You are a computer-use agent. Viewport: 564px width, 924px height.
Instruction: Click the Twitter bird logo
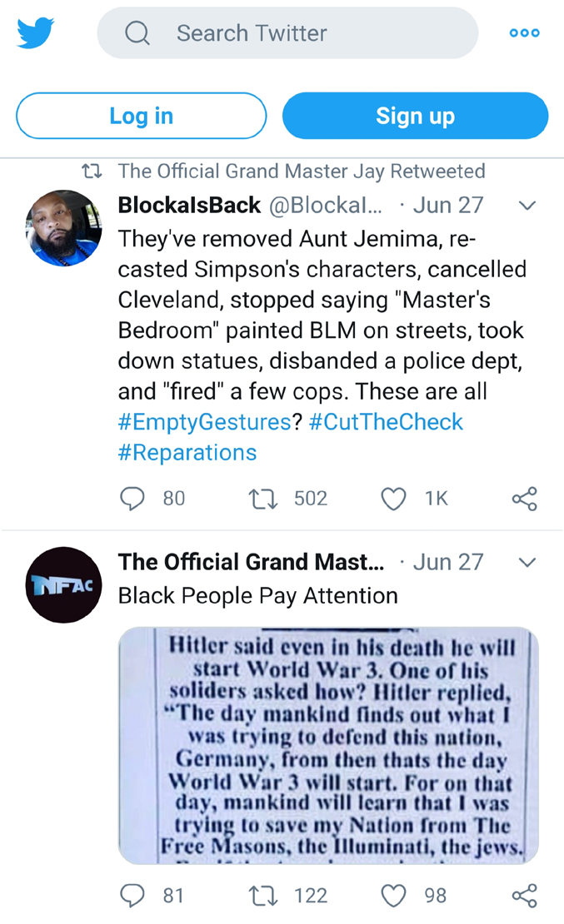coord(36,33)
